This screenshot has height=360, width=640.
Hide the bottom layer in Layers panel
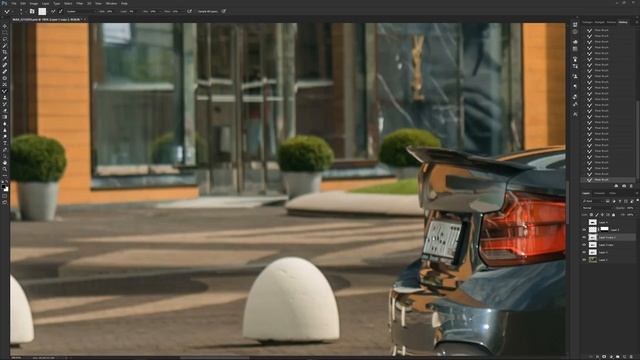(584, 260)
